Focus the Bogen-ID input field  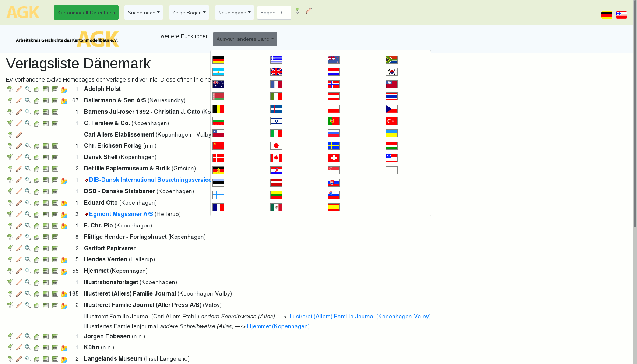274,13
